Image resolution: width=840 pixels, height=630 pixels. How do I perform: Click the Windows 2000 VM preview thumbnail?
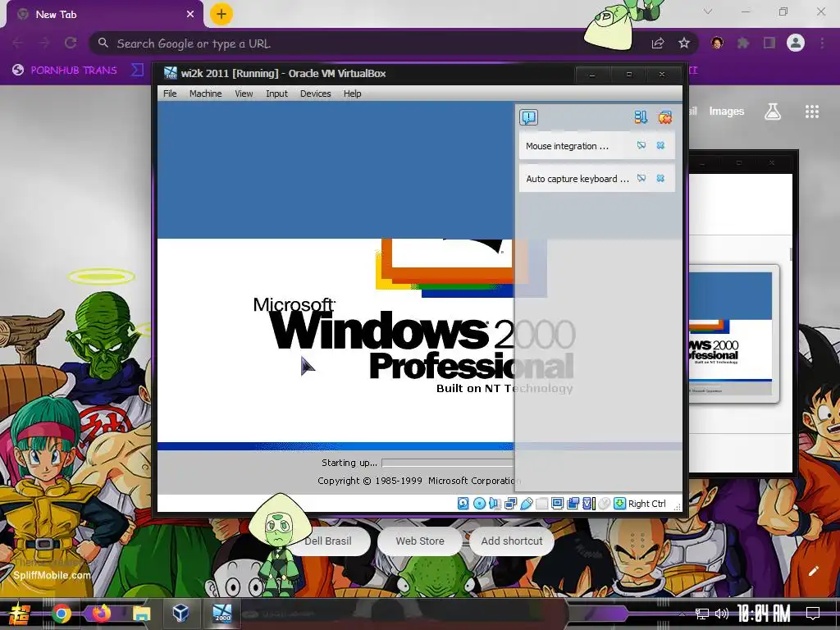click(x=731, y=334)
